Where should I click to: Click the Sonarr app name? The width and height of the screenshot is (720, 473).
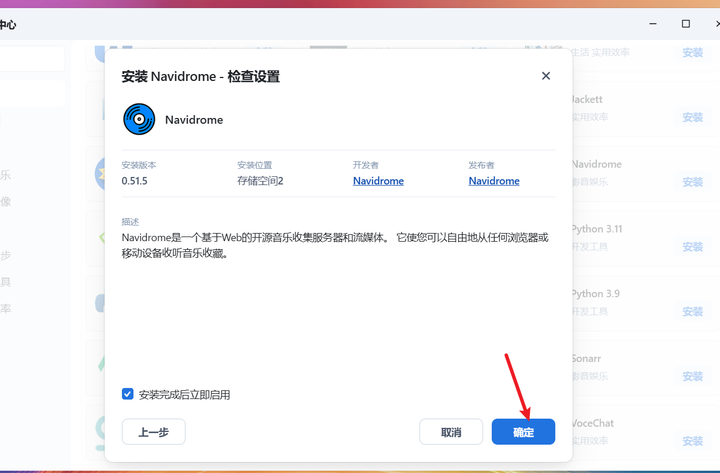[586, 358]
